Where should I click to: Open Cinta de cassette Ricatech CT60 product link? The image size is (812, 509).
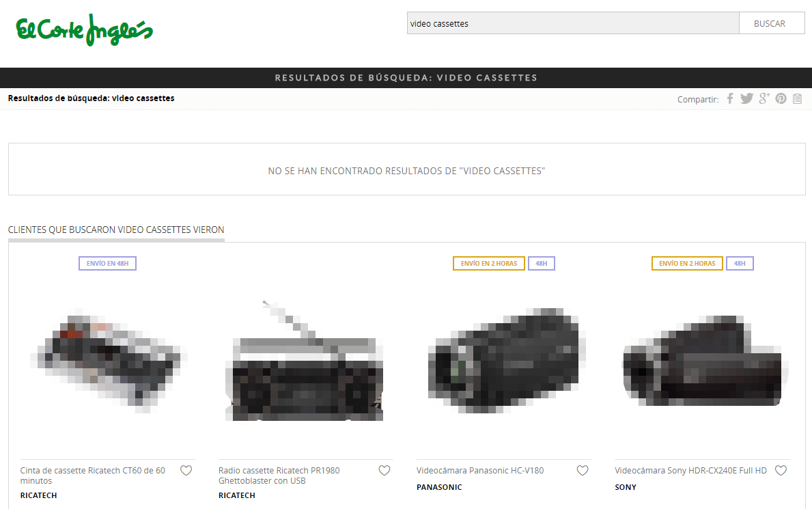point(93,476)
